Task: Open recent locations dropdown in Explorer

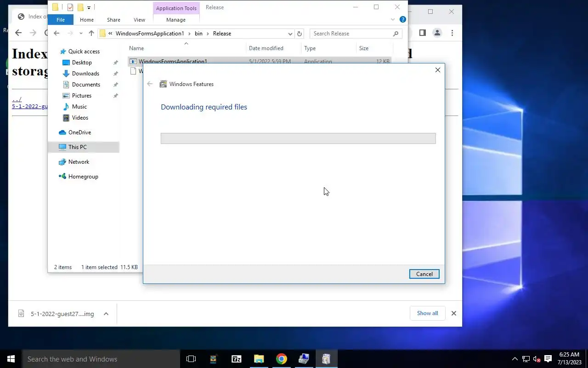Action: click(81, 34)
